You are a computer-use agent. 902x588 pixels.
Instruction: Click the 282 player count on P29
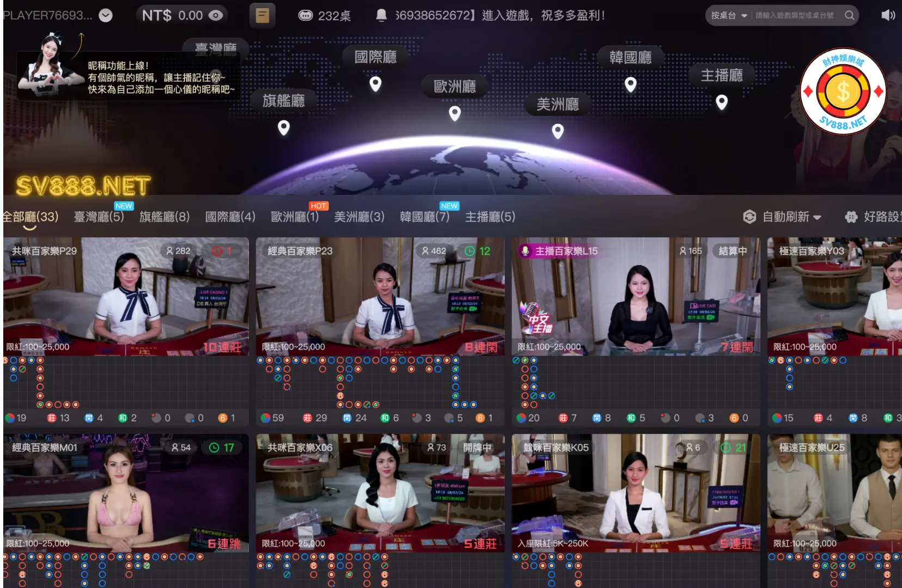[178, 251]
